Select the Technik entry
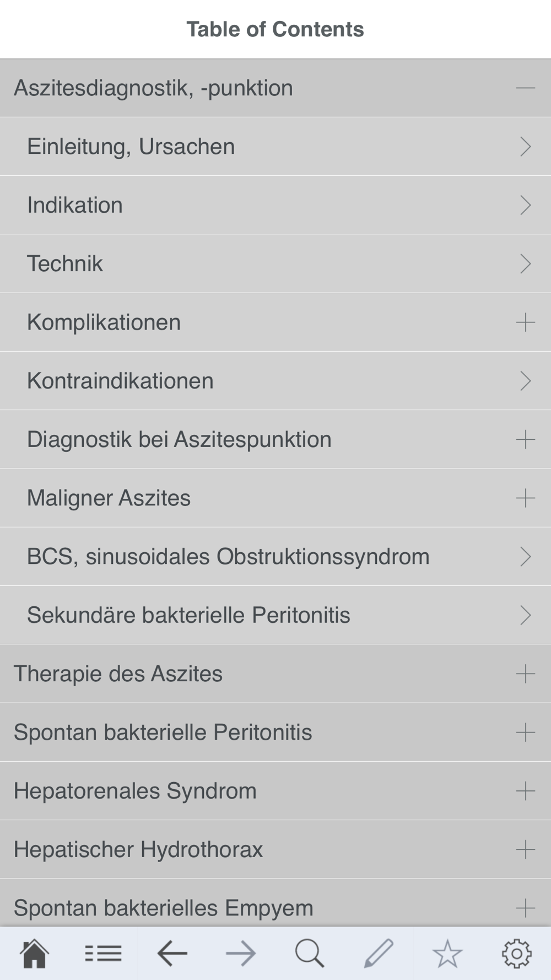551x980 pixels. point(275,263)
